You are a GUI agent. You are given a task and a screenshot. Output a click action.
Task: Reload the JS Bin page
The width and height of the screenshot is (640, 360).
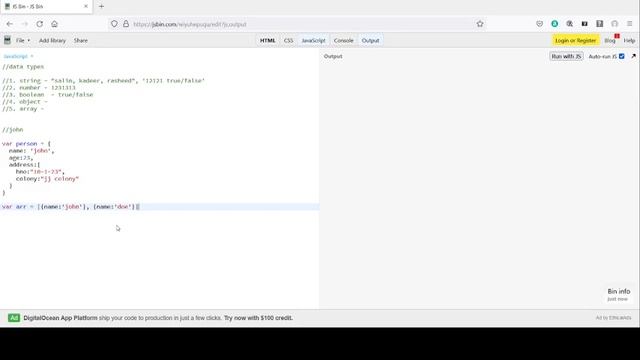(40, 24)
